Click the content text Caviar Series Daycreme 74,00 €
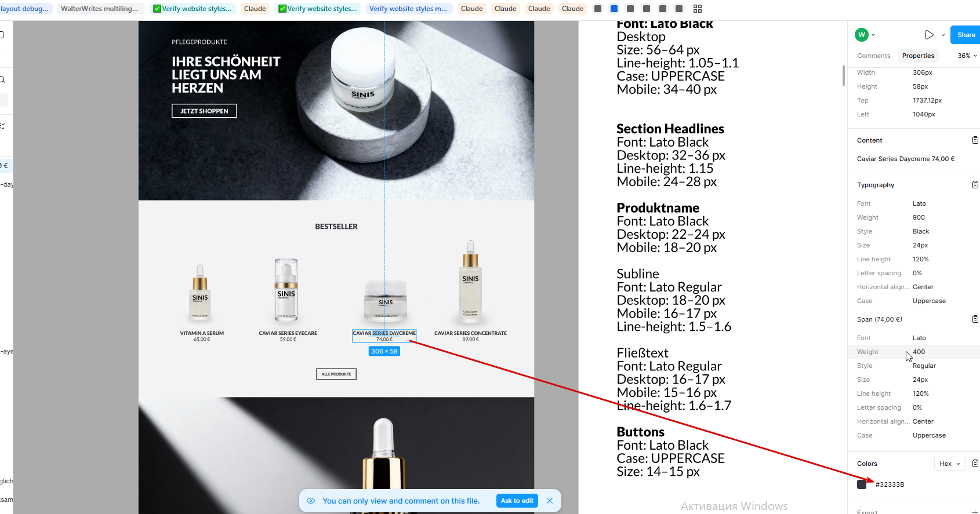Image resolution: width=980 pixels, height=514 pixels. coord(906,159)
